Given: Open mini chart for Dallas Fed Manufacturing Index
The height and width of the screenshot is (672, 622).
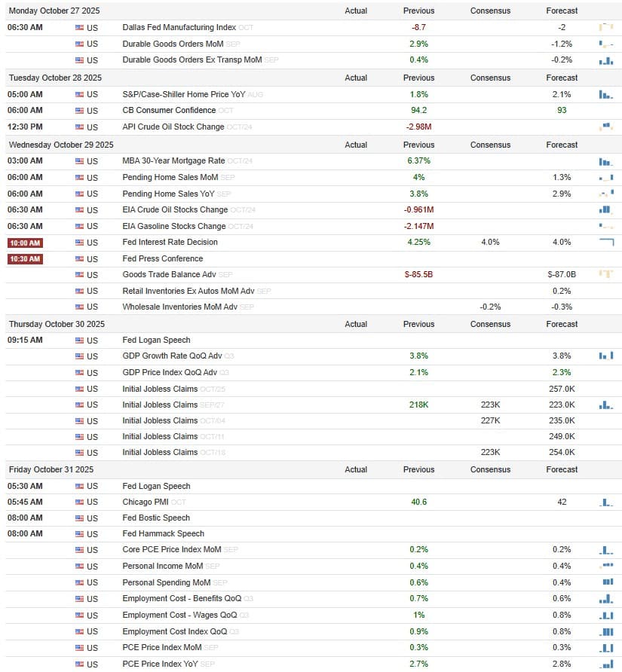Looking at the screenshot, I should click(605, 27).
